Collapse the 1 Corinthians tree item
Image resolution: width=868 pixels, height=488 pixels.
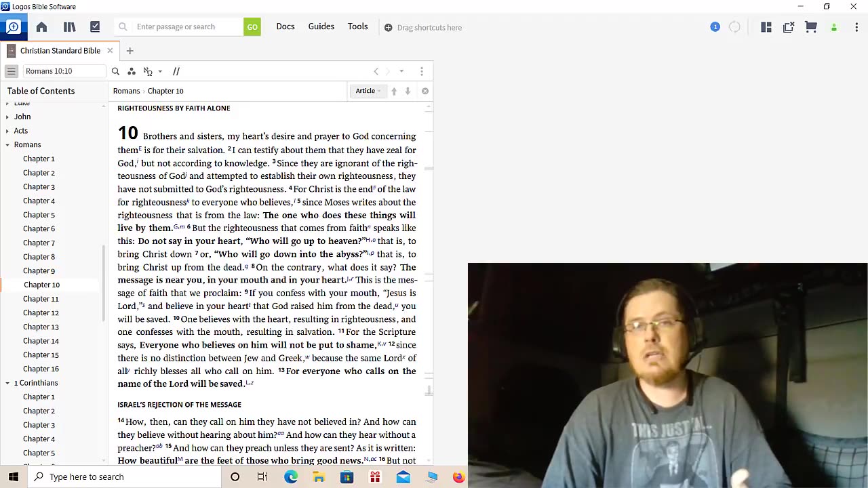(7, 383)
